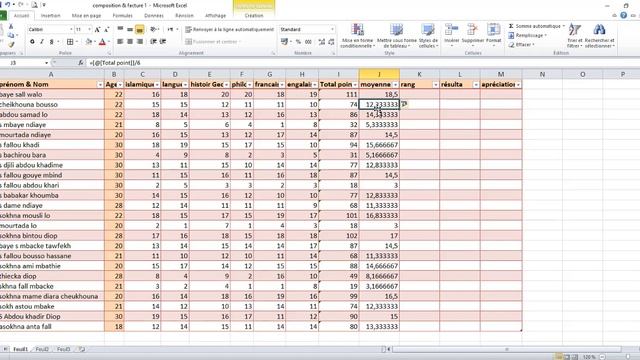Viewport: 640px width, 360px height.
Task: Increase the indent
Action: point(163,42)
